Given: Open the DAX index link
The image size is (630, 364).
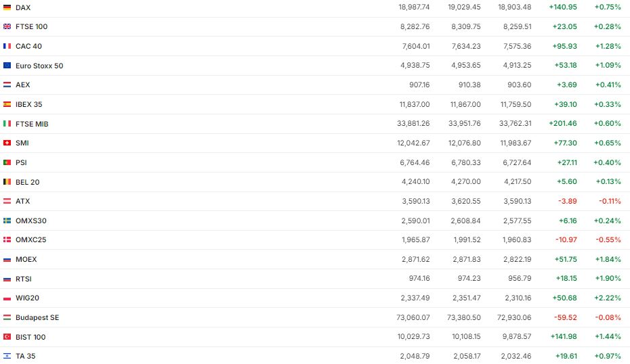Looking at the screenshot, I should pyautogui.click(x=23, y=7).
